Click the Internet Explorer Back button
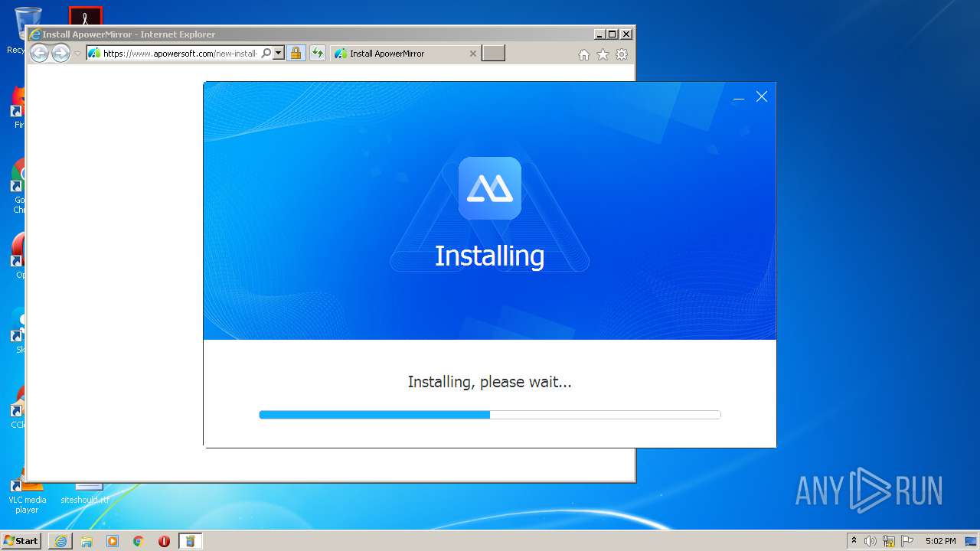Screen dimensions: 980x551 tap(39, 53)
